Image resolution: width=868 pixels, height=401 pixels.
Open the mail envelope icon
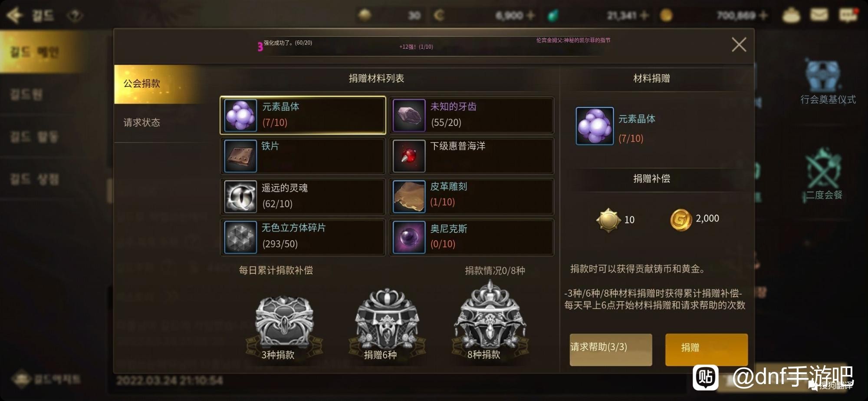(x=819, y=15)
